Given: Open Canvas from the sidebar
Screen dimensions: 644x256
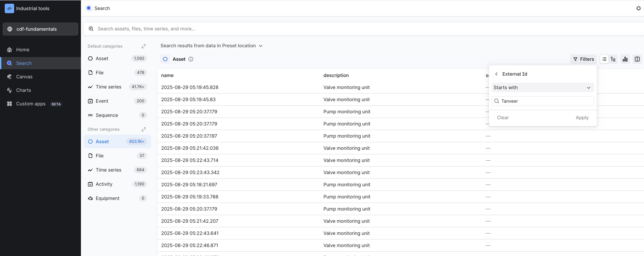Looking at the screenshot, I should tap(24, 77).
